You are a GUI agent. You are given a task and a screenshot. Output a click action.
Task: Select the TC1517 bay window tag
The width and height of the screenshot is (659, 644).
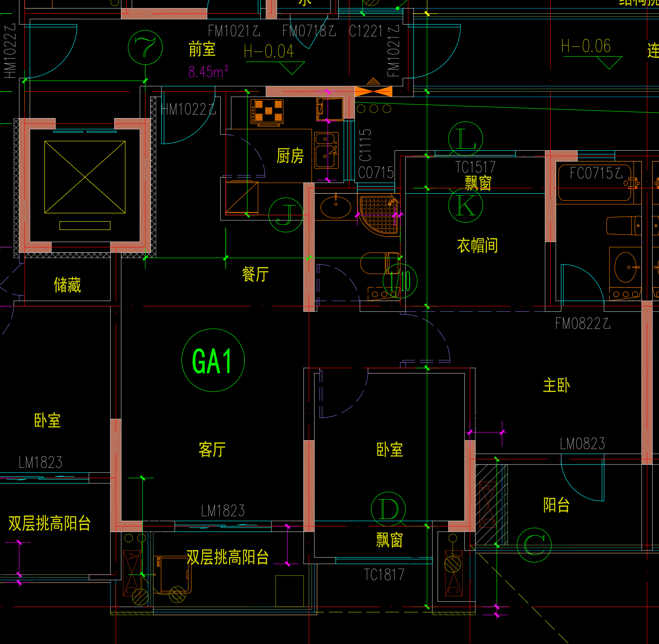coord(475,167)
